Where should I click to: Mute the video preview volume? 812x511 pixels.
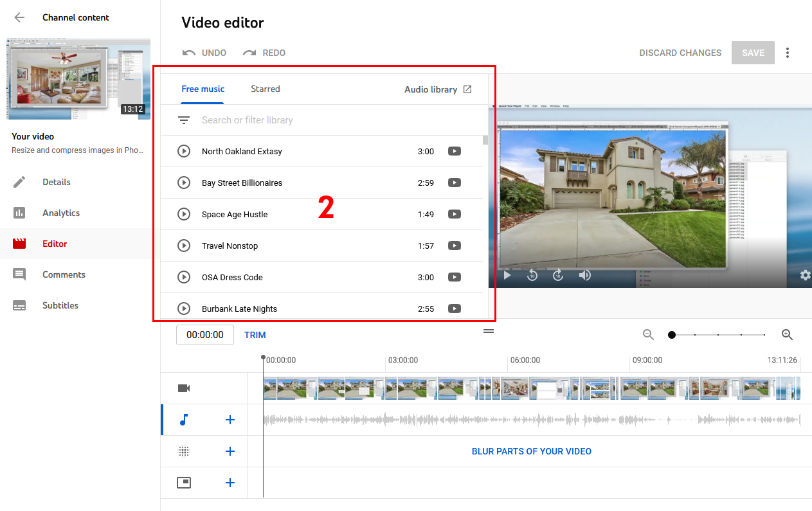[584, 275]
